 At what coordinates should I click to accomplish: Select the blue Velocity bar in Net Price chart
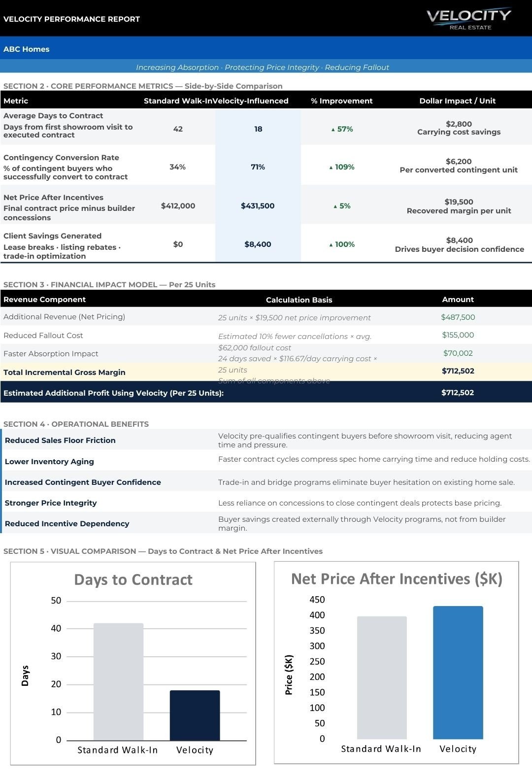point(458,672)
